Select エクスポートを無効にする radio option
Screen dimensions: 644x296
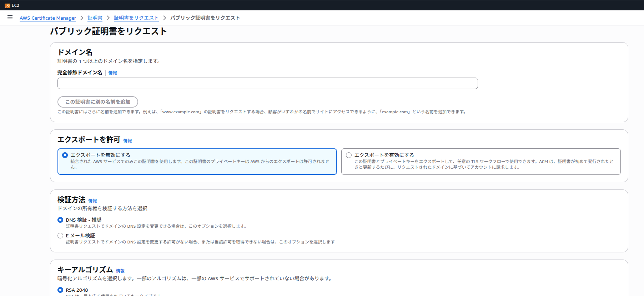pos(65,155)
